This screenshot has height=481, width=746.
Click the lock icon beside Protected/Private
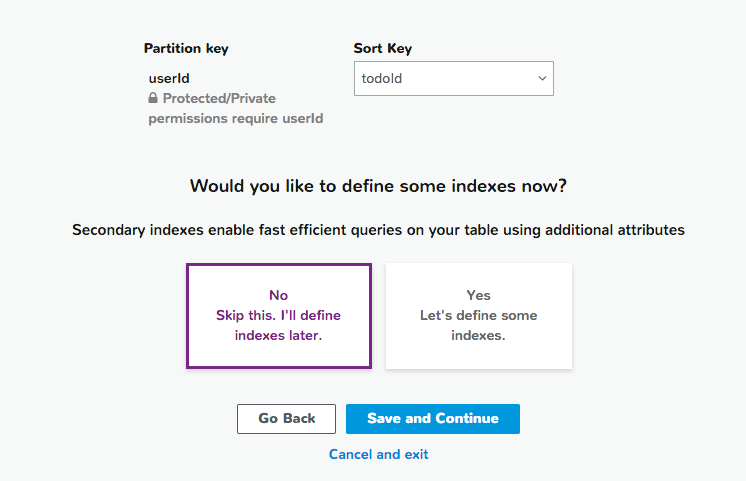[x=153, y=99]
